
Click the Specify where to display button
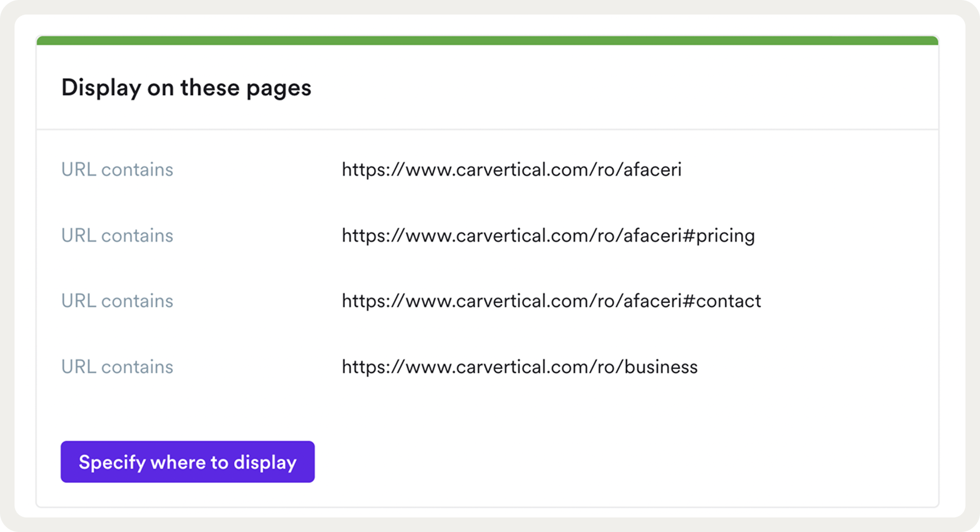pos(187,462)
